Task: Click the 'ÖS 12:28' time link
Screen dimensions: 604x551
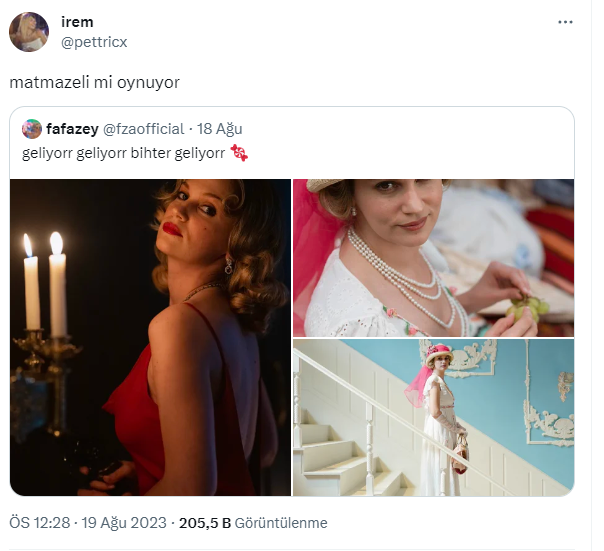Action: coord(38,523)
